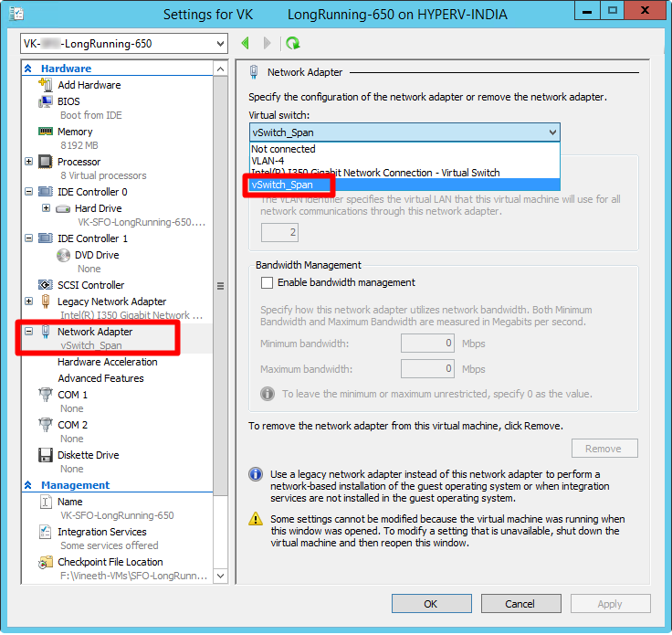This screenshot has height=635, width=672.
Task: Click the Add Hardware icon
Action: point(46,84)
